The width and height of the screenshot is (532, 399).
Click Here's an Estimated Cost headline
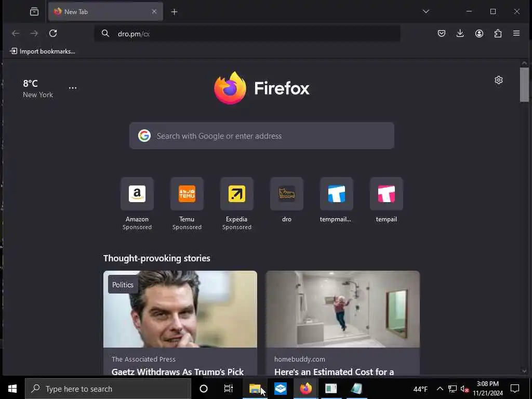334,371
